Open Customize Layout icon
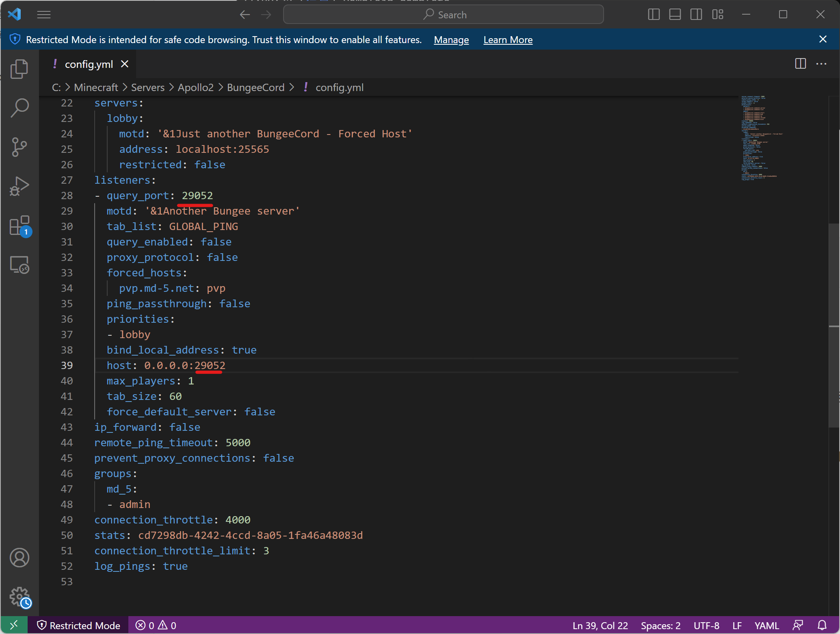This screenshot has height=634, width=840. (x=717, y=15)
